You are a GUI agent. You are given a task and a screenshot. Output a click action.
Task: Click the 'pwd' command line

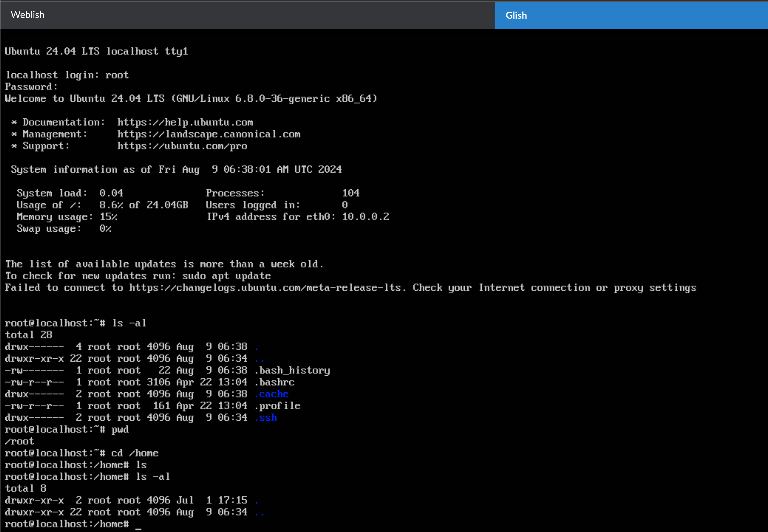(x=120, y=429)
